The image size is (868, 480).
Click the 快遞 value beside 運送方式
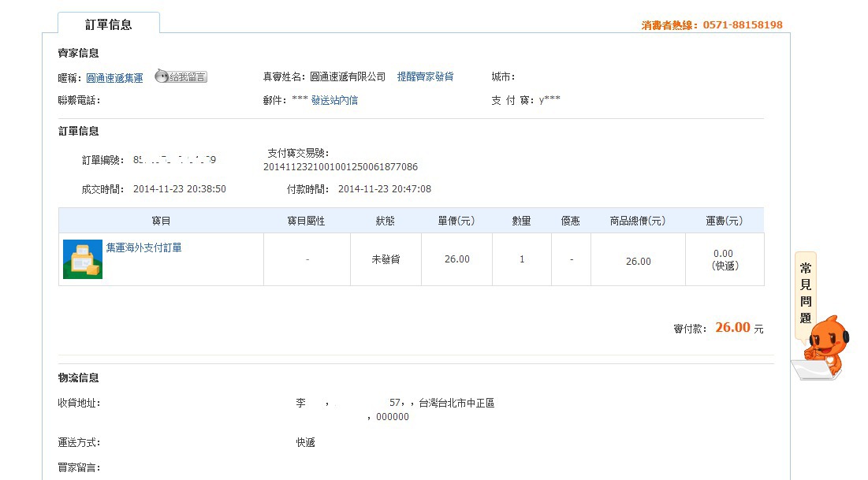[x=306, y=442]
